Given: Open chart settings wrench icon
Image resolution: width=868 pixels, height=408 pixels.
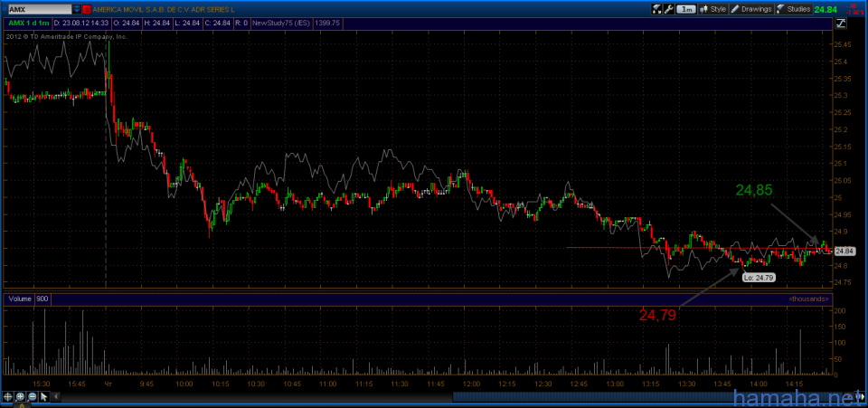Looking at the screenshot, I should point(668,8).
